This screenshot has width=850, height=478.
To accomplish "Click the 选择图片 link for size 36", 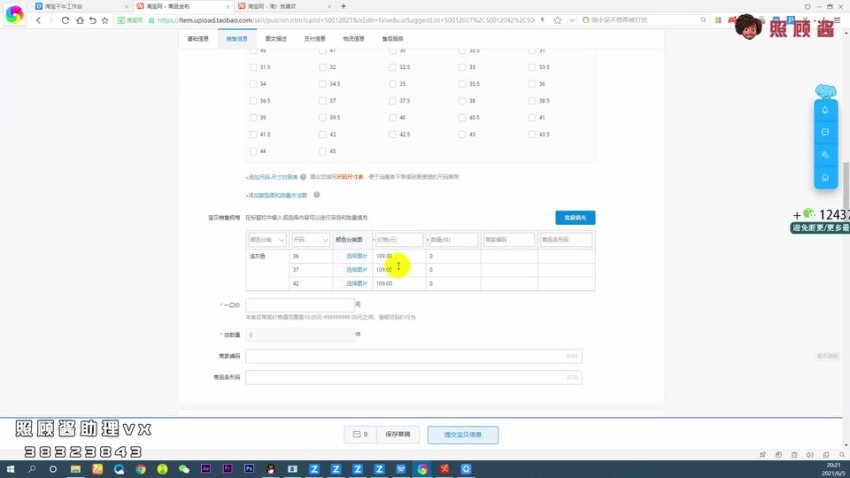I will click(x=356, y=256).
